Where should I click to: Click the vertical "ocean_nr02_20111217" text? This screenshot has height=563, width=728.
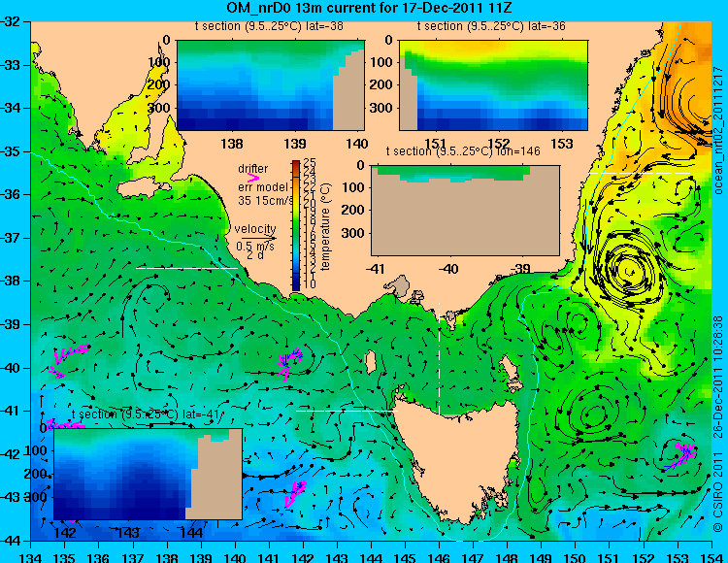click(x=718, y=130)
